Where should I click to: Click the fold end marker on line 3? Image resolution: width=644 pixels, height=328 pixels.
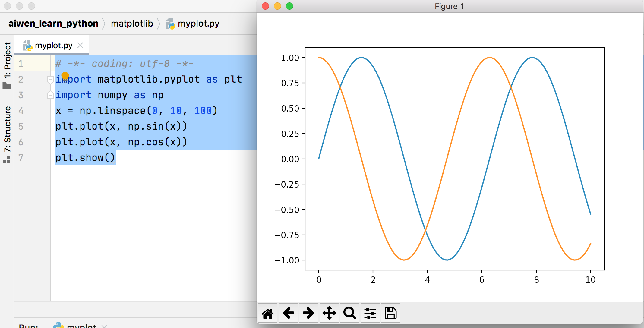tap(51, 95)
